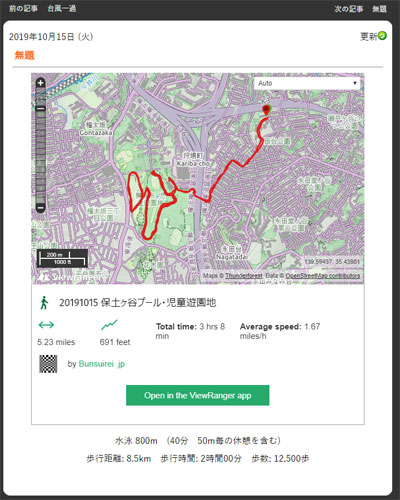
Task: Open OpenStreetMap contributors link
Action: tap(323, 276)
